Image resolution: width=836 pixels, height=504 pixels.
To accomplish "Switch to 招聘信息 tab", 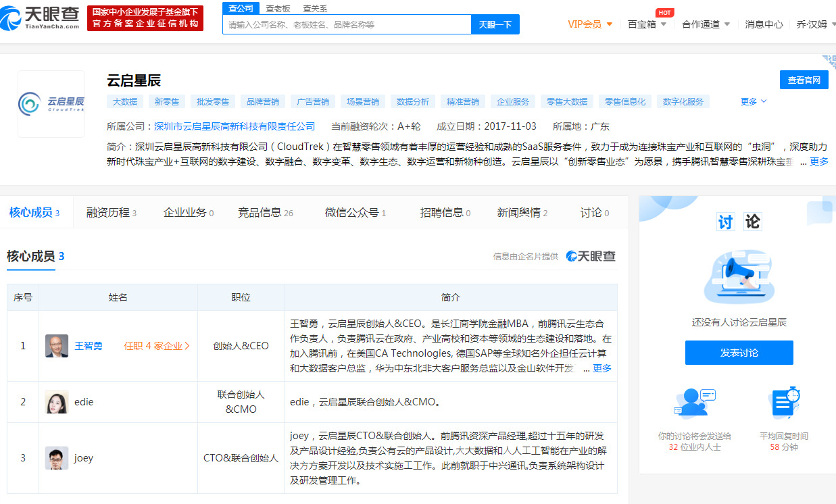I will pos(445,212).
